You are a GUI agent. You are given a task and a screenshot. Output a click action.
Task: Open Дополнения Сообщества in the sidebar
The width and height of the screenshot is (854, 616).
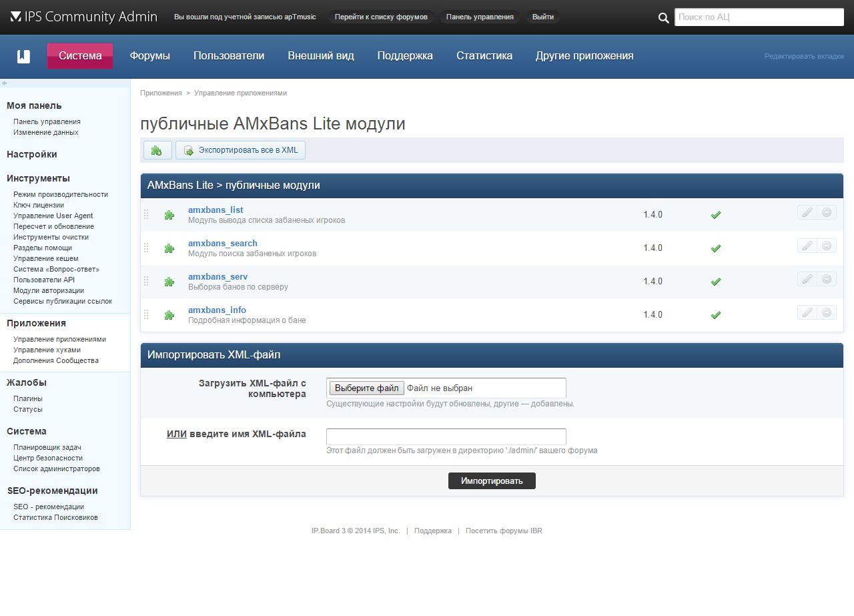[56, 360]
